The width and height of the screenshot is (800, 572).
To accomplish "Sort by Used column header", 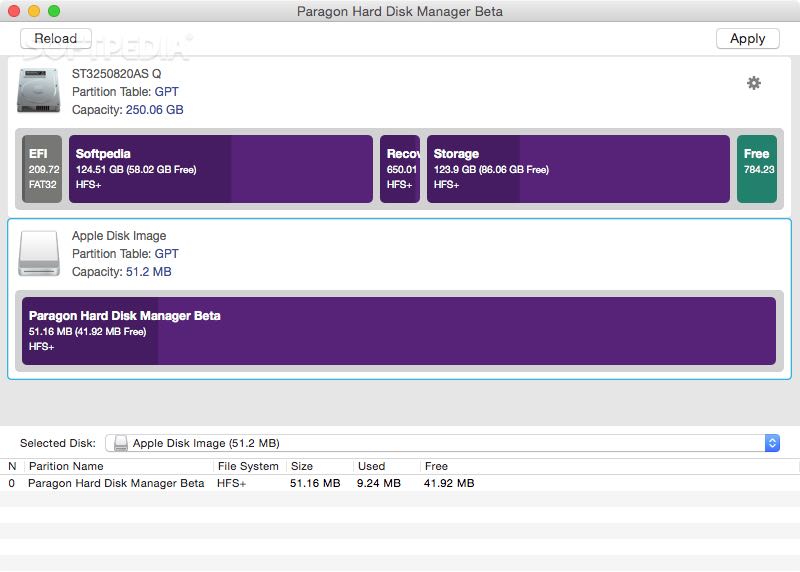I will tap(371, 466).
